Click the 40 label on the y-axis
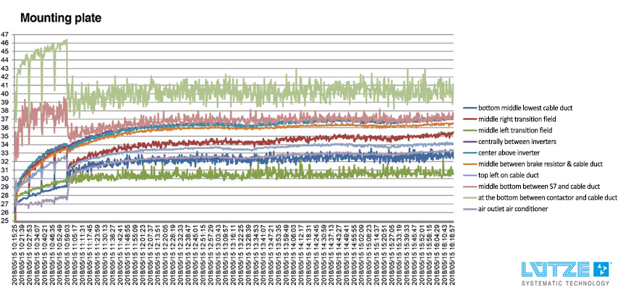This screenshot has height=290, width=644. tap(5, 94)
